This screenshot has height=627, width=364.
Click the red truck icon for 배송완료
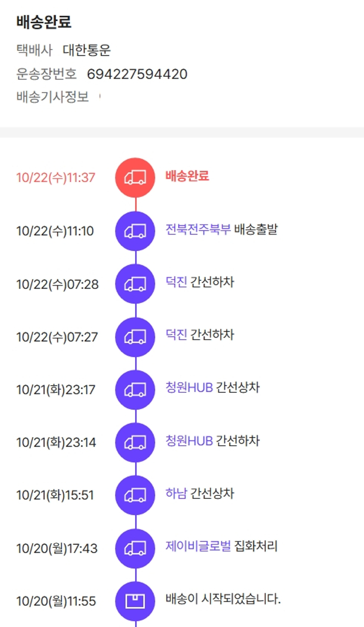pos(135,178)
